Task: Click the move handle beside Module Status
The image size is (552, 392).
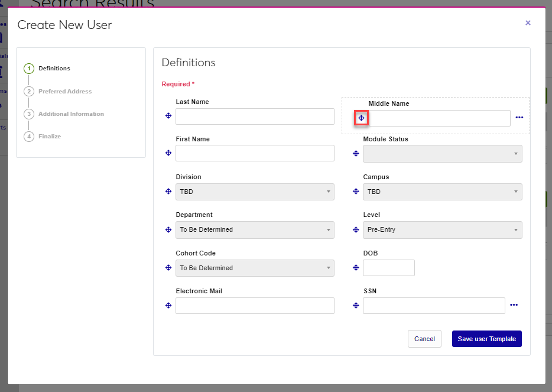Action: point(356,154)
